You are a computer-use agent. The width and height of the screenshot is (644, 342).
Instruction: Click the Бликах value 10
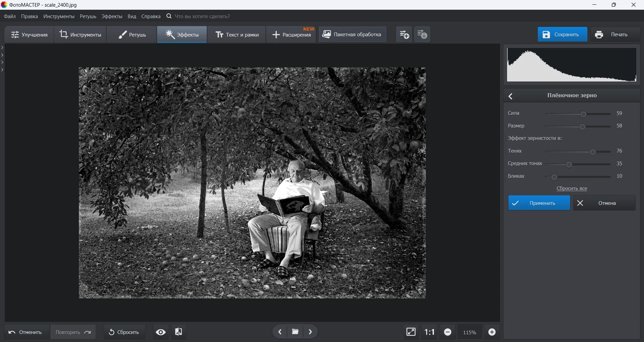620,176
